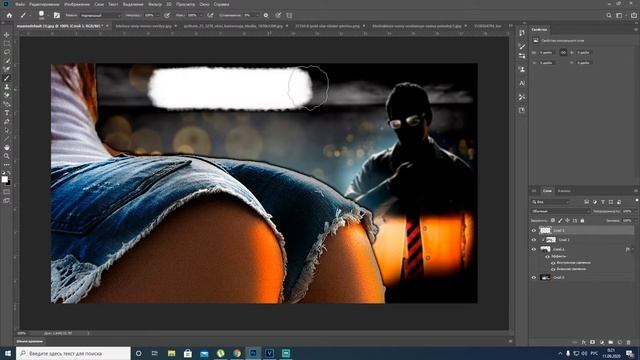The image size is (640, 360).
Task: Hide the bottom layer via eye icon
Action: point(533,277)
